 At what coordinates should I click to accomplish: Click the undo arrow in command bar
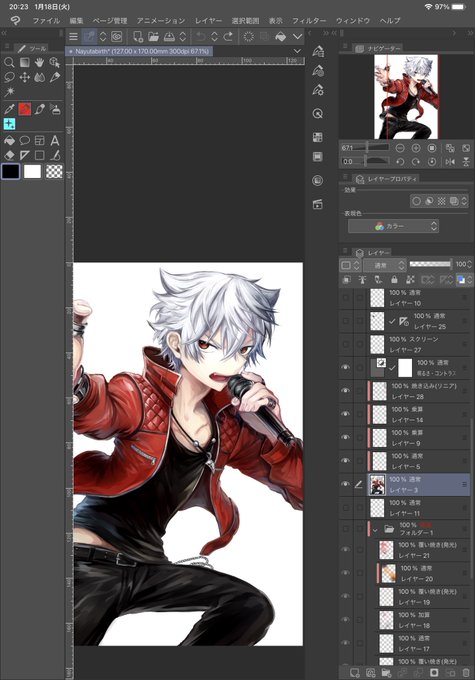(200, 37)
